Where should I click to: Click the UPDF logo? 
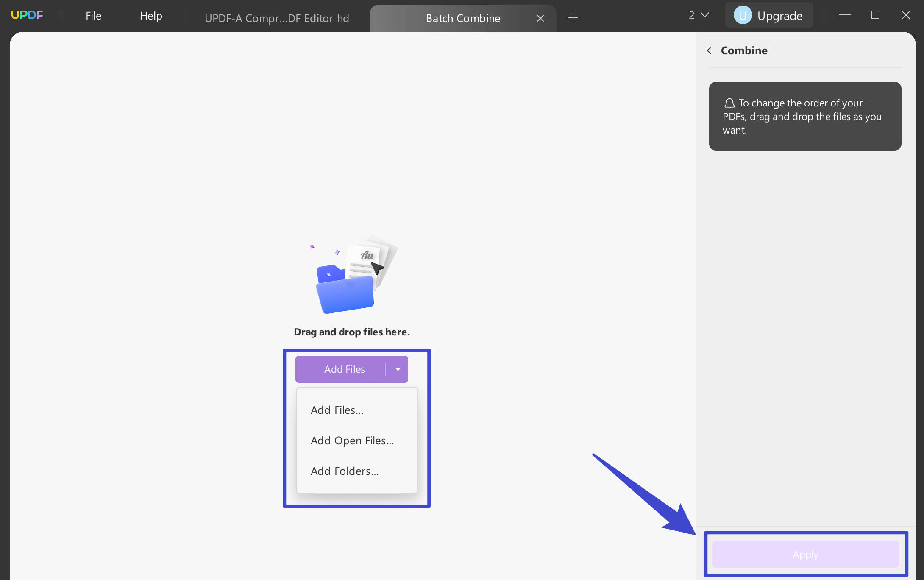27,15
